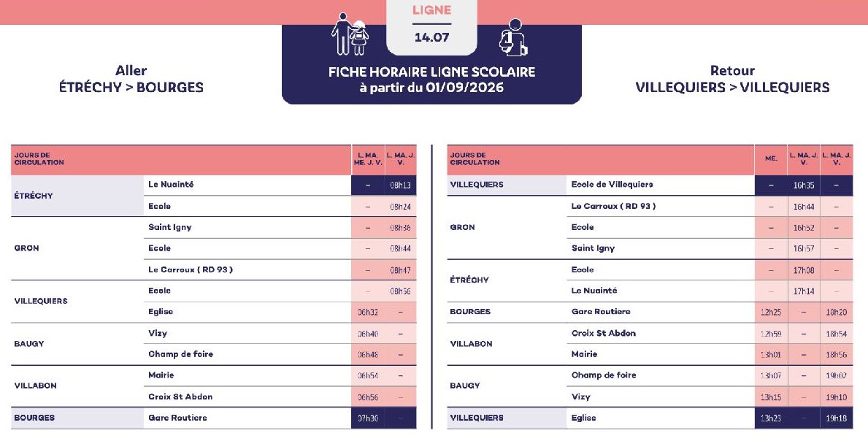
Task: Select the Retour VILLEQUIERS > VILLEQUIERS heading
Action: [x=732, y=79]
